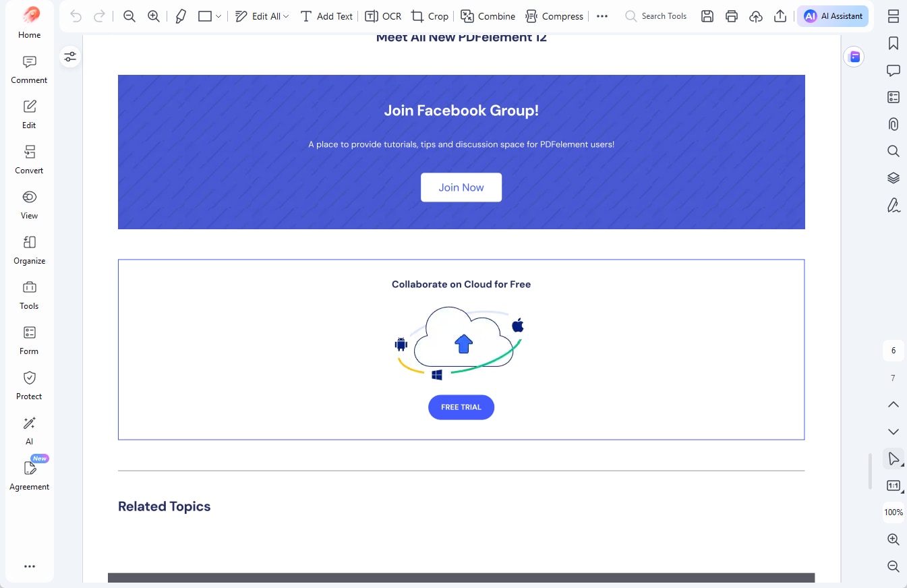The width and height of the screenshot is (907, 588).
Task: Open the View options in left sidebar
Action: (30, 205)
